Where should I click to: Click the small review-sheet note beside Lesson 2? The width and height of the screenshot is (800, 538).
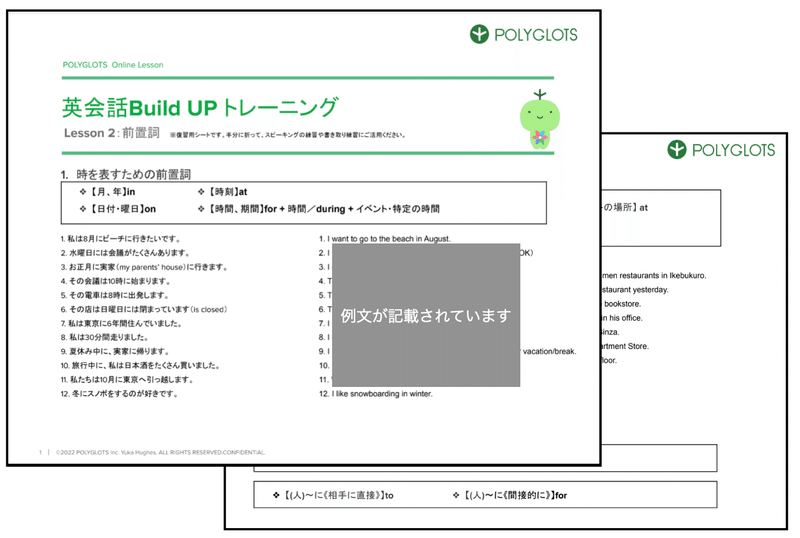coord(288,135)
